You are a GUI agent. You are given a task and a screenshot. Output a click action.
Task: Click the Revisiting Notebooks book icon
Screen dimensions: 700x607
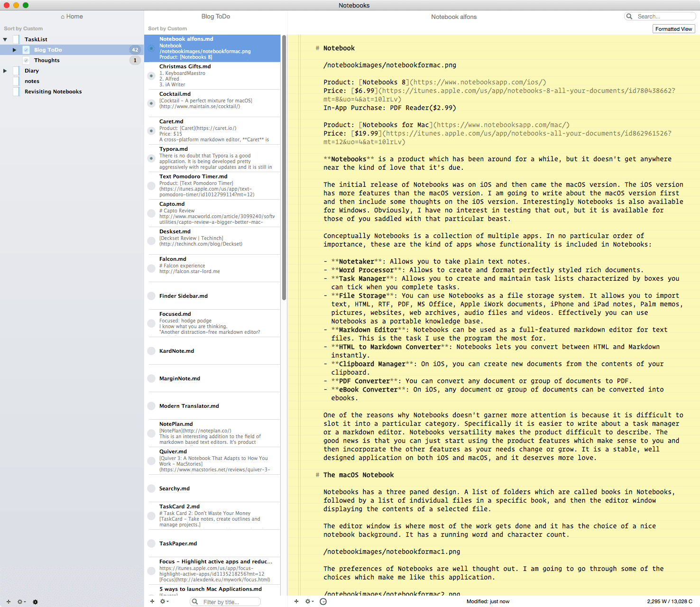coord(17,92)
